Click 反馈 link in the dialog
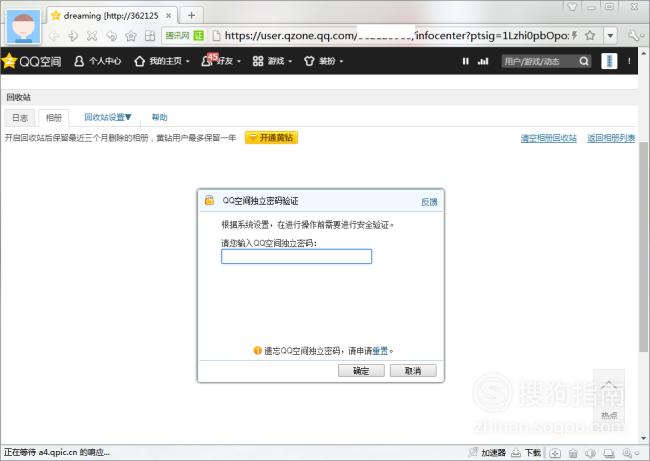650x461 pixels. 429,202
